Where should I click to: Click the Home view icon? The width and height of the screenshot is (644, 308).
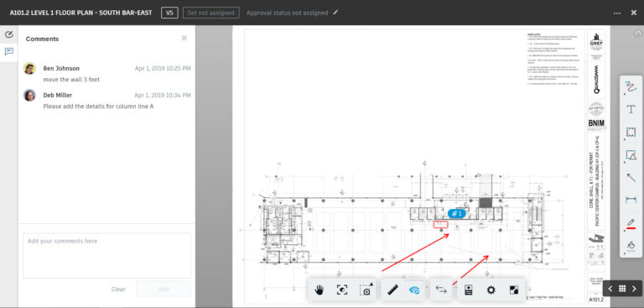pos(638,34)
